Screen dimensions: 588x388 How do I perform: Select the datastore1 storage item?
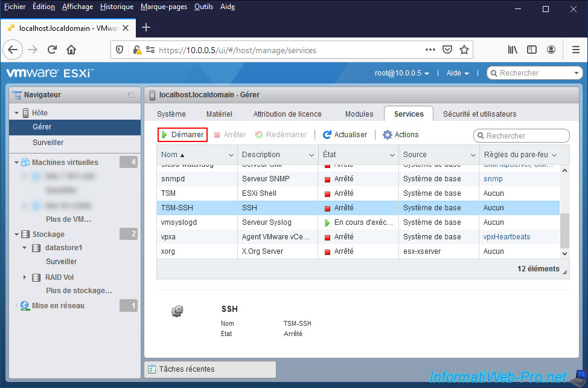63,248
